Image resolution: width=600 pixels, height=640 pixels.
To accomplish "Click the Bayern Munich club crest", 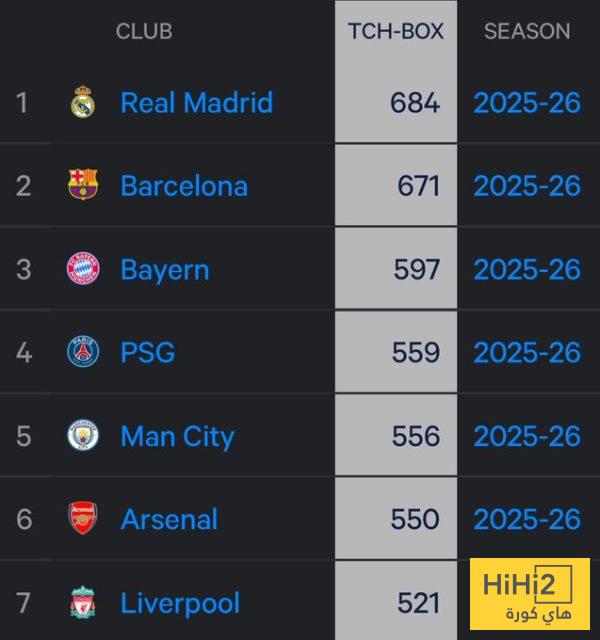I will tap(83, 269).
